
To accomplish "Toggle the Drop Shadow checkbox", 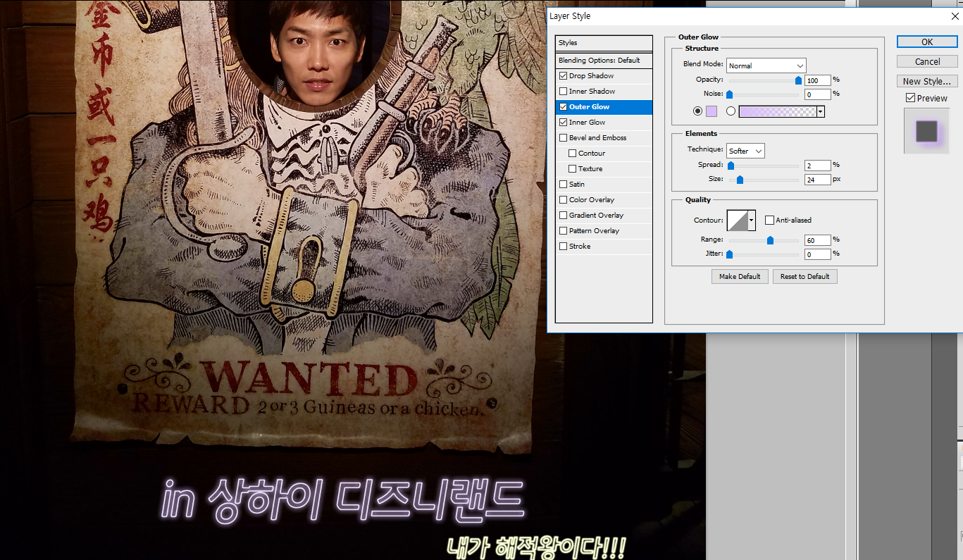I will (x=563, y=76).
